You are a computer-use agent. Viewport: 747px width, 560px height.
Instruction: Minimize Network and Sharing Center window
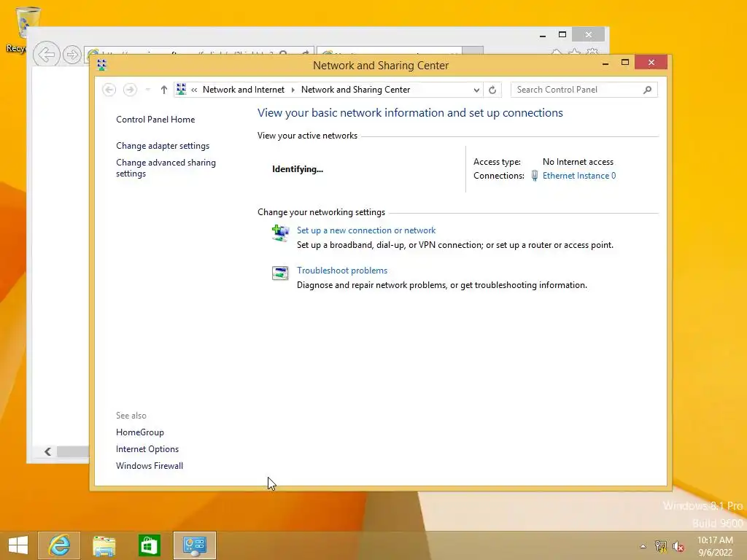[605, 63]
